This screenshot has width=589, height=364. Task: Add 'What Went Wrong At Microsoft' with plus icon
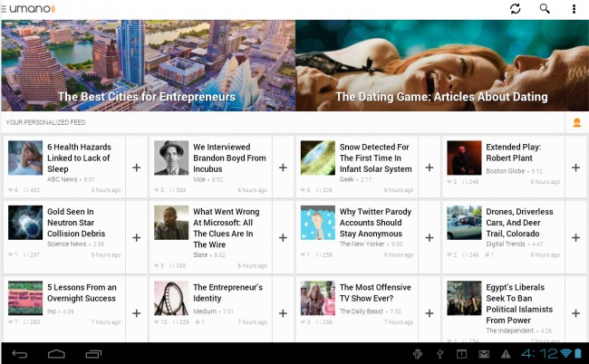point(284,237)
